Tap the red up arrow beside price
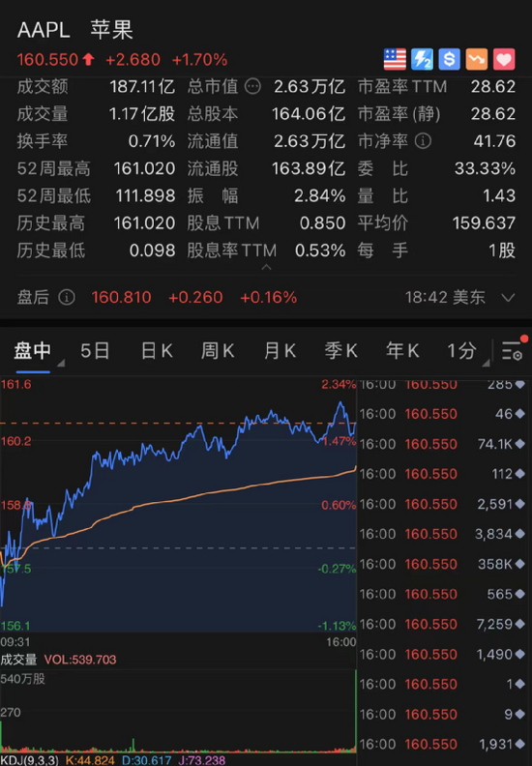532x766 pixels. 88,59
